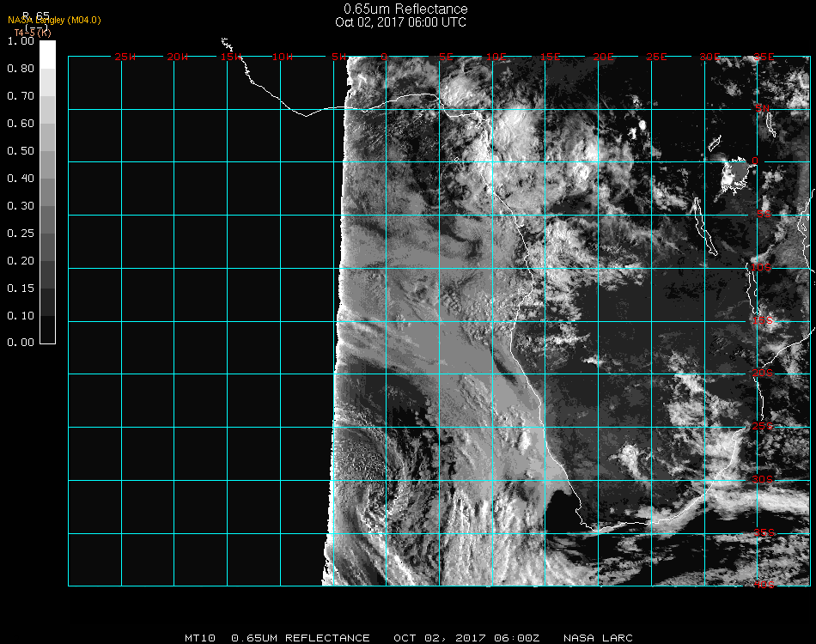Image resolution: width=816 pixels, height=644 pixels.
Task: Click the 35S latitude label
Action: [x=764, y=532]
